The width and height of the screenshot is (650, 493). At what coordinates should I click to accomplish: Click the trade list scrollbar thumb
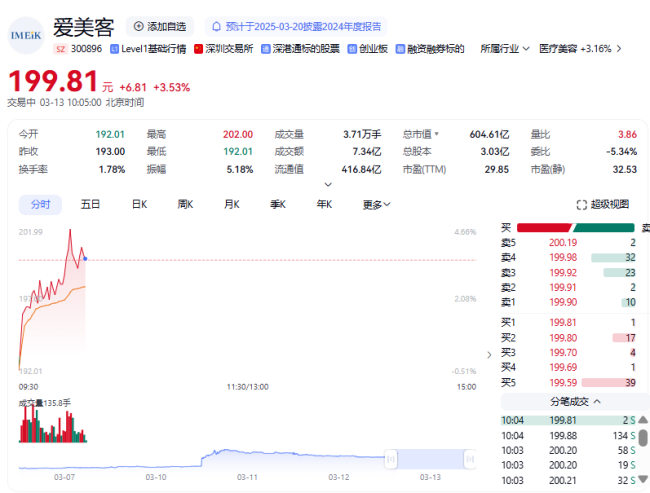[x=643, y=438]
